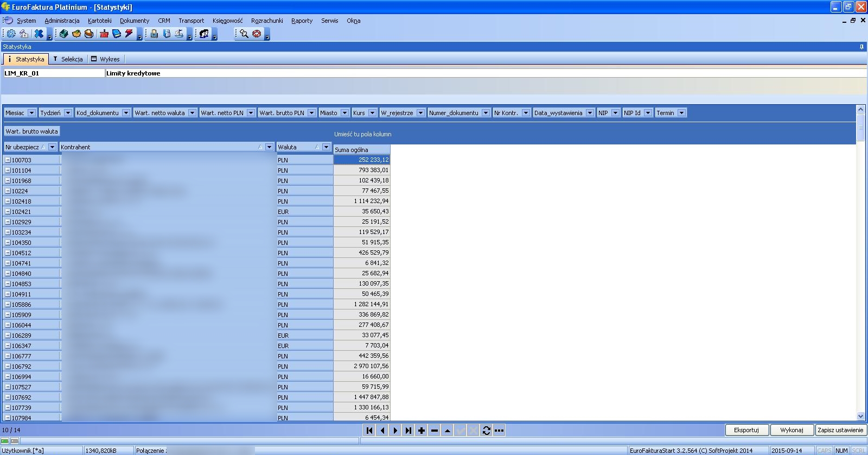Open the Waluta column filter dropdown

pyautogui.click(x=326, y=147)
